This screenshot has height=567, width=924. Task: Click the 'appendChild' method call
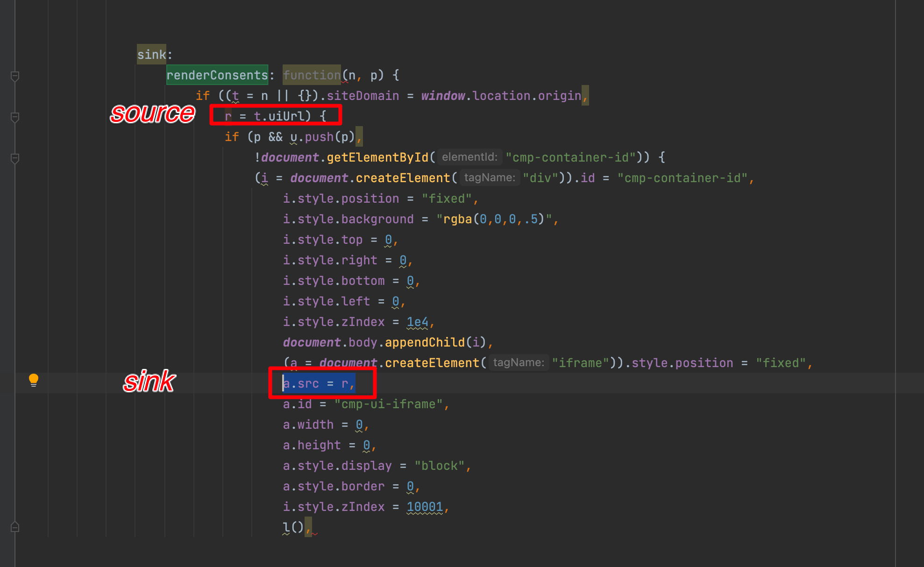[425, 342]
